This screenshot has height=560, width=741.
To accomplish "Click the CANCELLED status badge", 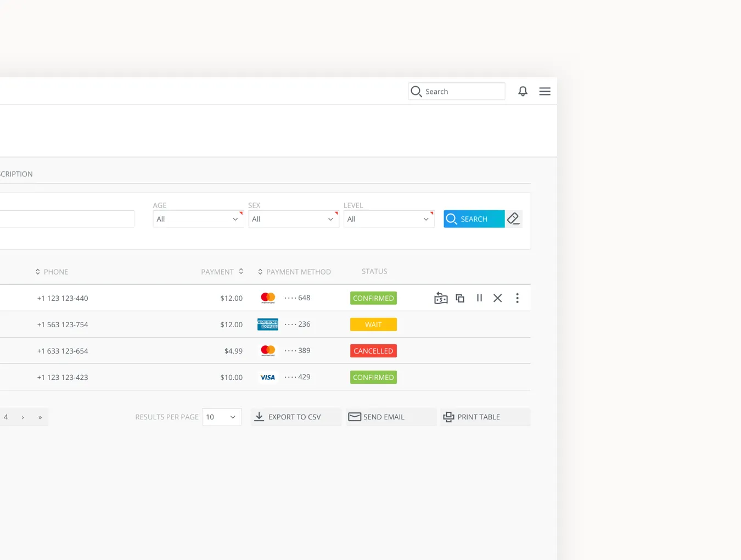I will [373, 351].
